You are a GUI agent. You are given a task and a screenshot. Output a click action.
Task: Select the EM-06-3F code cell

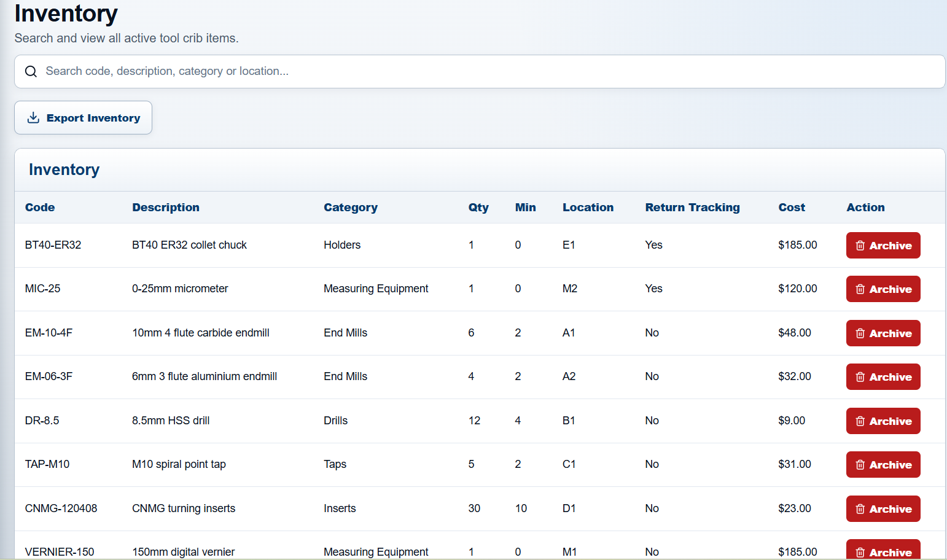click(49, 376)
